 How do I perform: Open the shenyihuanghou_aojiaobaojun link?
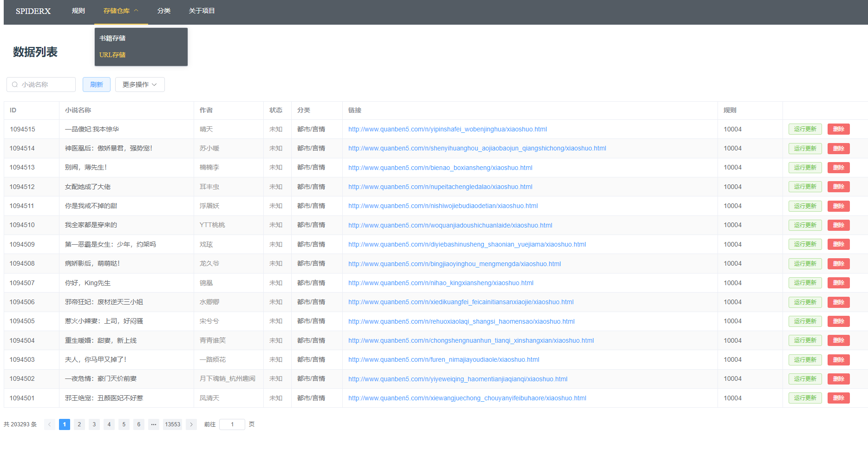[x=477, y=149]
